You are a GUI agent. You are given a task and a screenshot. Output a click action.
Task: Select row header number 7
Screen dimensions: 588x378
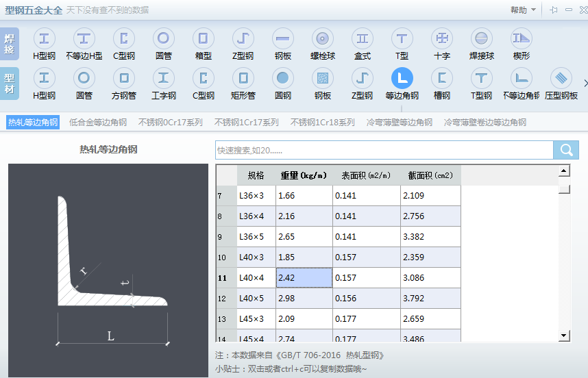[227, 196]
